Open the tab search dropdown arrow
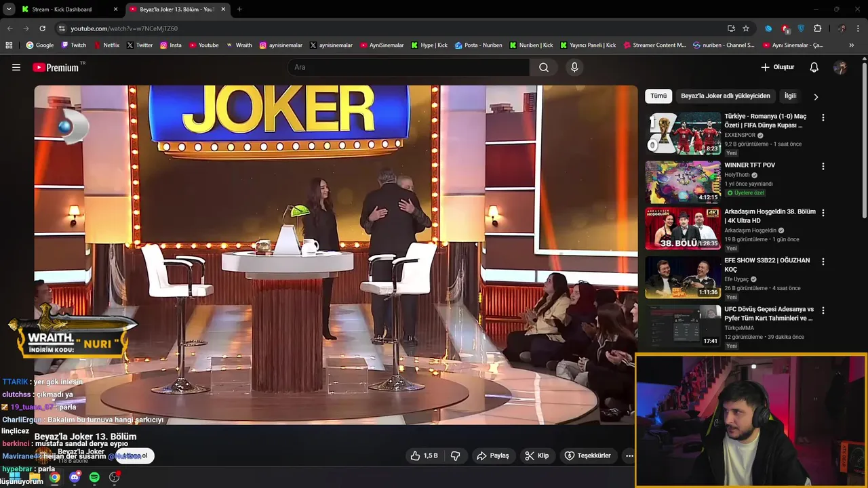Viewport: 868px width, 488px height. (x=8, y=9)
